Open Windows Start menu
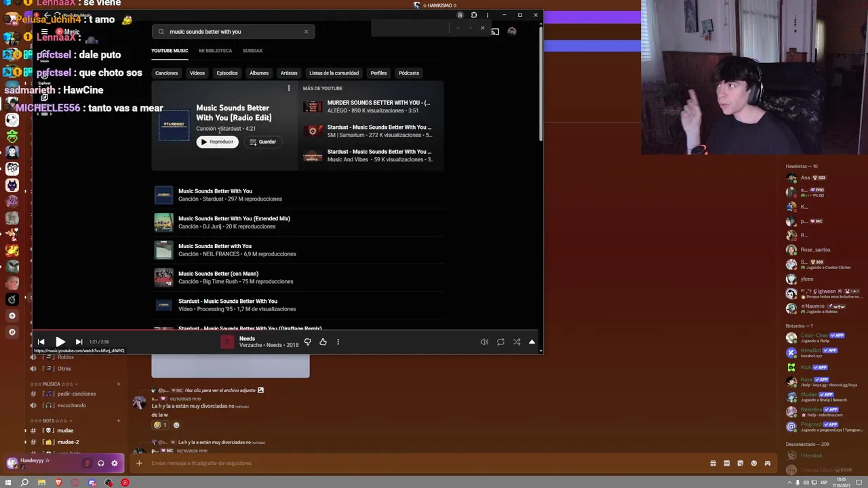868x488 pixels. pos(8,483)
